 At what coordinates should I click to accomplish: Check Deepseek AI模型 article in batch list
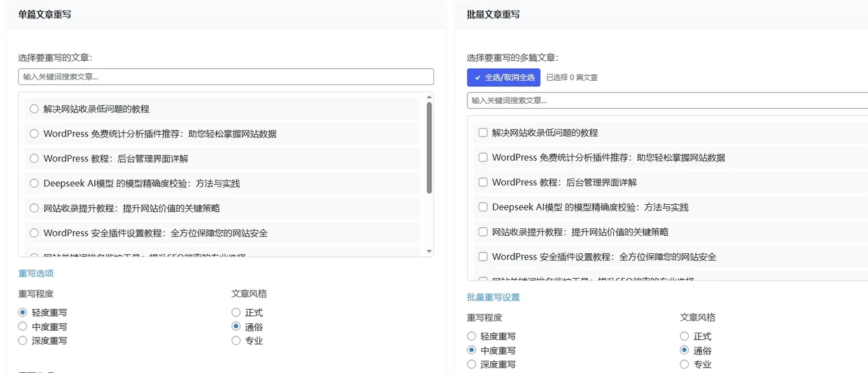pyautogui.click(x=483, y=207)
